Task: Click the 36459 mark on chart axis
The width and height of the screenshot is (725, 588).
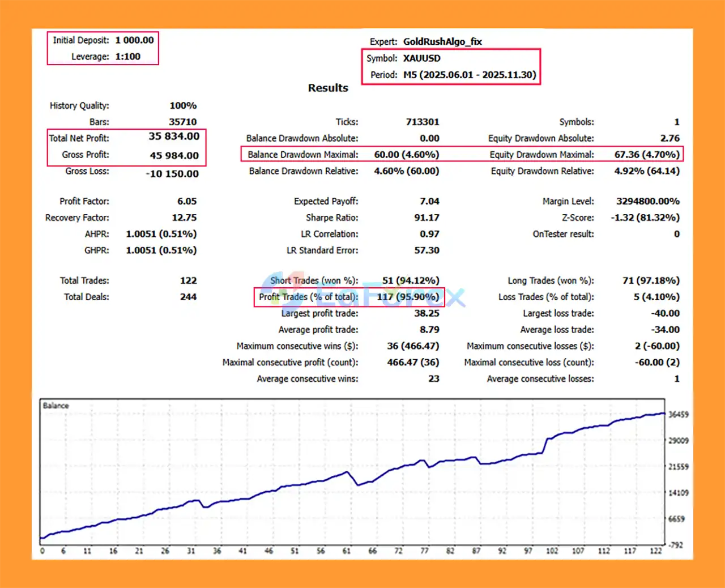Action: point(679,415)
